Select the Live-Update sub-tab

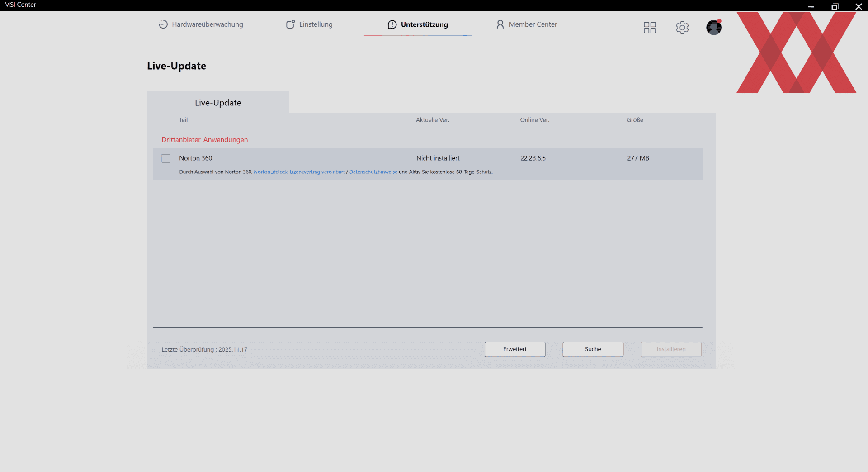click(x=218, y=103)
